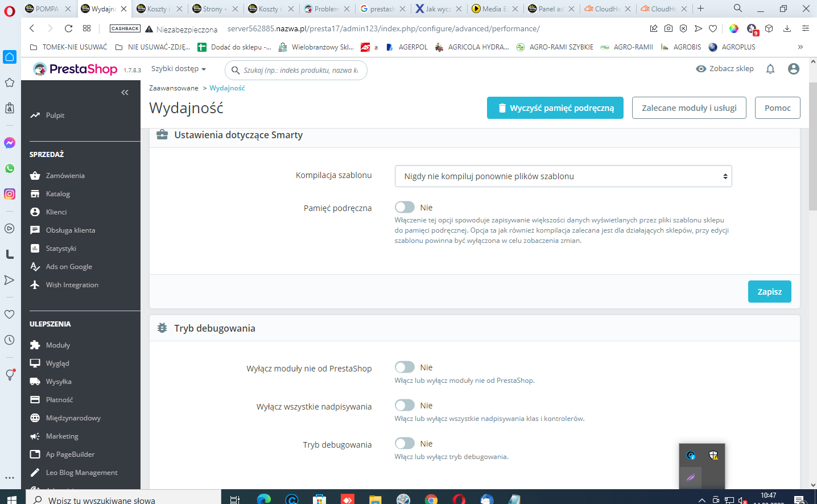Click Zaawansowane breadcrumb link
This screenshot has width=817, height=504.
[174, 88]
